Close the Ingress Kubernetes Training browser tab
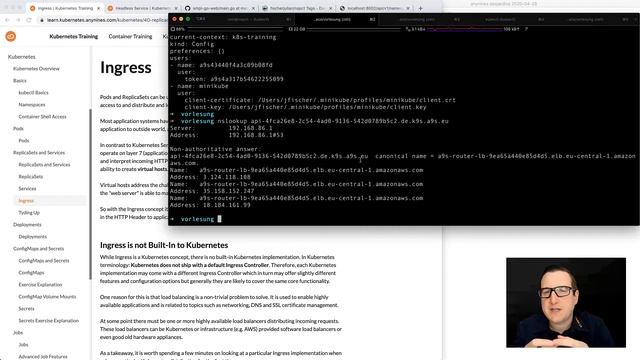 tap(98, 8)
